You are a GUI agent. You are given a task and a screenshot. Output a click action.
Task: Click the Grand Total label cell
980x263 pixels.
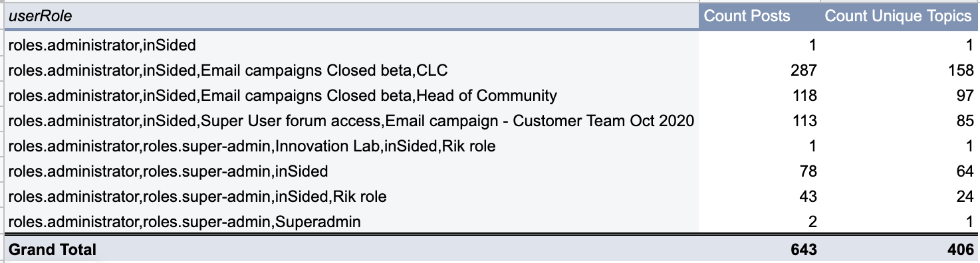pyautogui.click(x=53, y=250)
